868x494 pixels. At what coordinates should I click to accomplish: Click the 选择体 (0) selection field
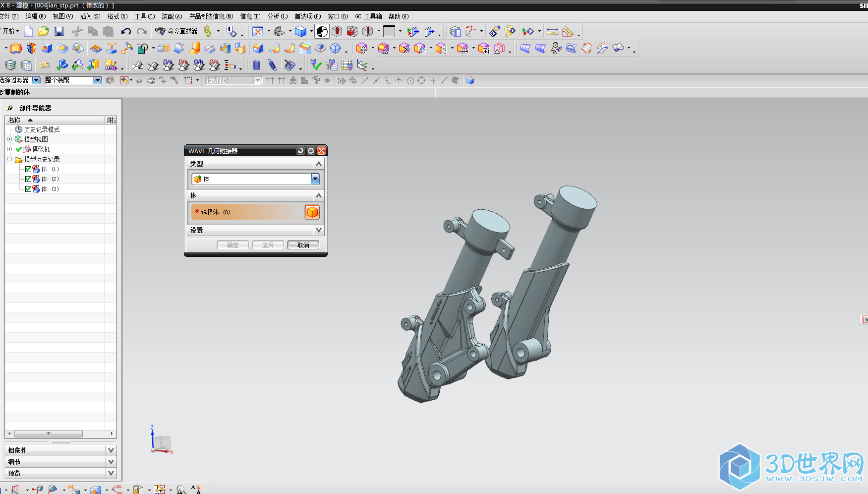[x=247, y=212]
